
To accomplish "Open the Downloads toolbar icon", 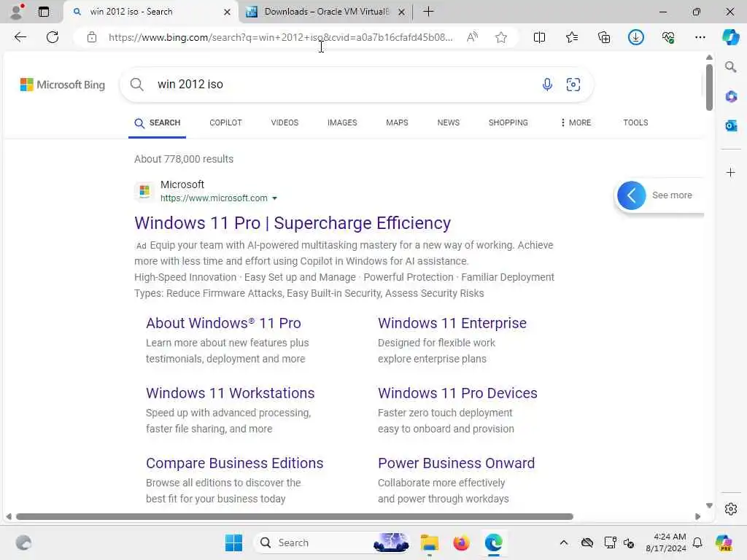I will [x=636, y=37].
